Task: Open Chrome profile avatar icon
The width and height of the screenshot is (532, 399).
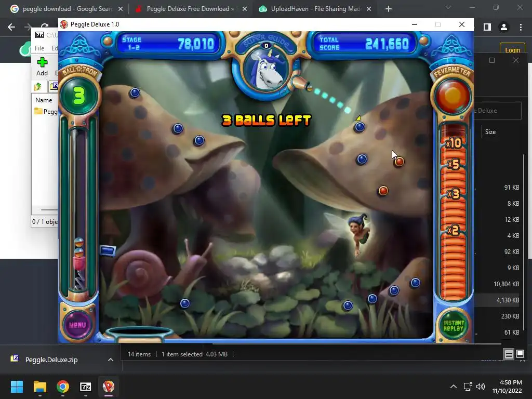Action: 504,27
